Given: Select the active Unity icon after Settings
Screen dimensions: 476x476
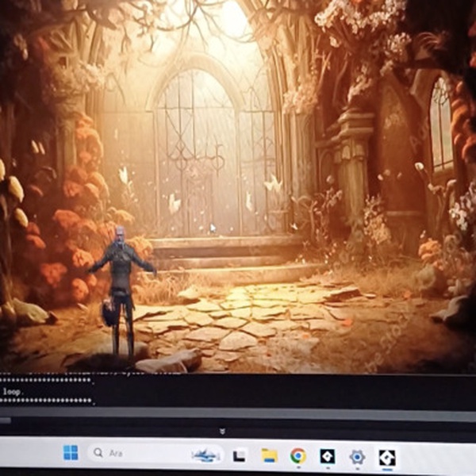Looking at the screenshot, I should click(386, 458).
